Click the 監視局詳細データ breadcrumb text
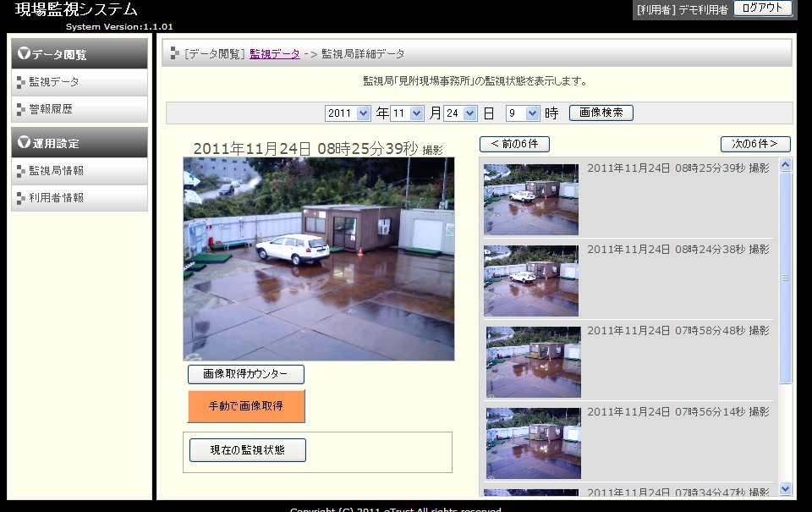This screenshot has width=812, height=512. pyautogui.click(x=363, y=53)
